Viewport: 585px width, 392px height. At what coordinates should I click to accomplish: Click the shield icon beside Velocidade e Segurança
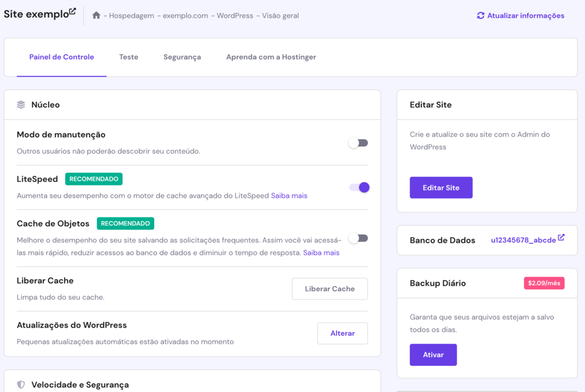coord(21,385)
